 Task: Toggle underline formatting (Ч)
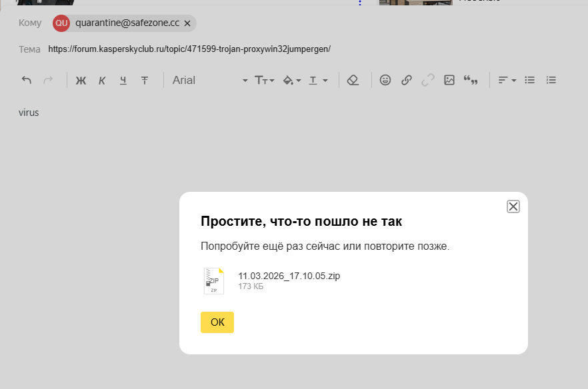coord(123,81)
